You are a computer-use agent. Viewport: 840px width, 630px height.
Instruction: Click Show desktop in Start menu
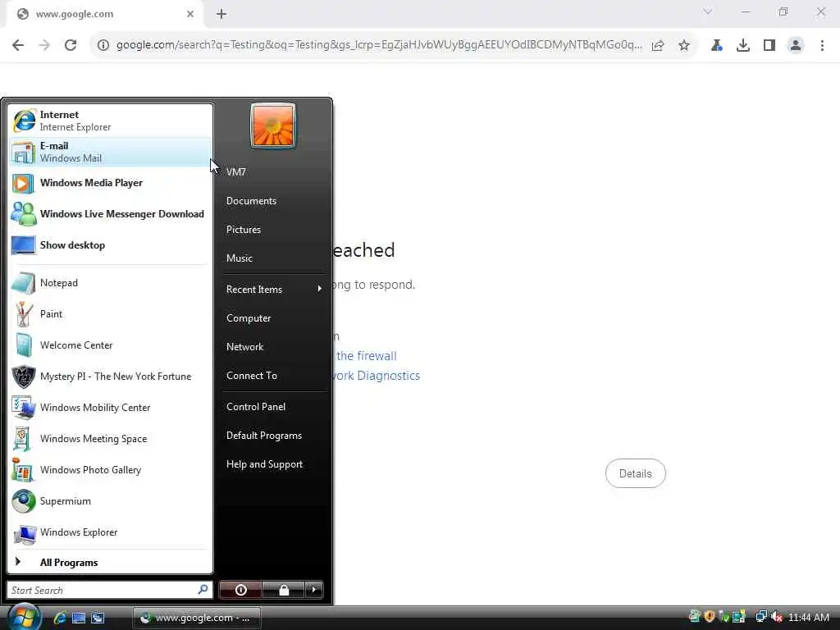point(110,244)
